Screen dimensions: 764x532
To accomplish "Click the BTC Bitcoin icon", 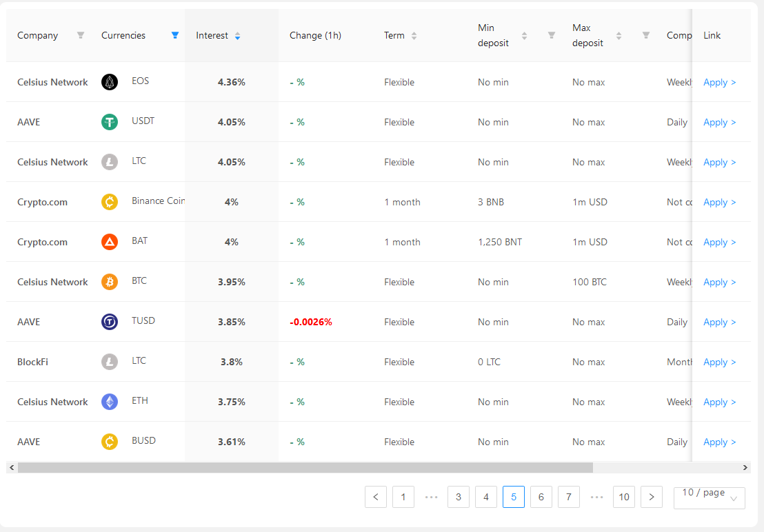I will (x=110, y=281).
